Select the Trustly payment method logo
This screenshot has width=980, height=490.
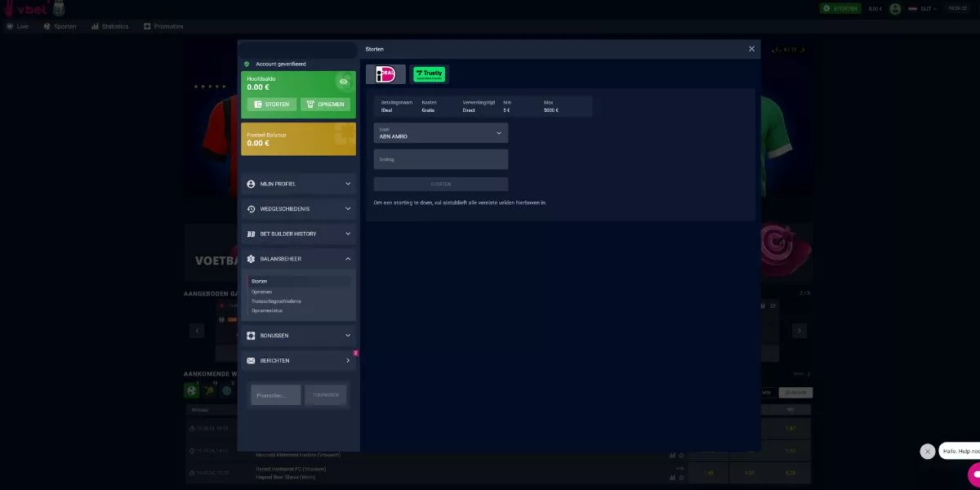tap(429, 74)
